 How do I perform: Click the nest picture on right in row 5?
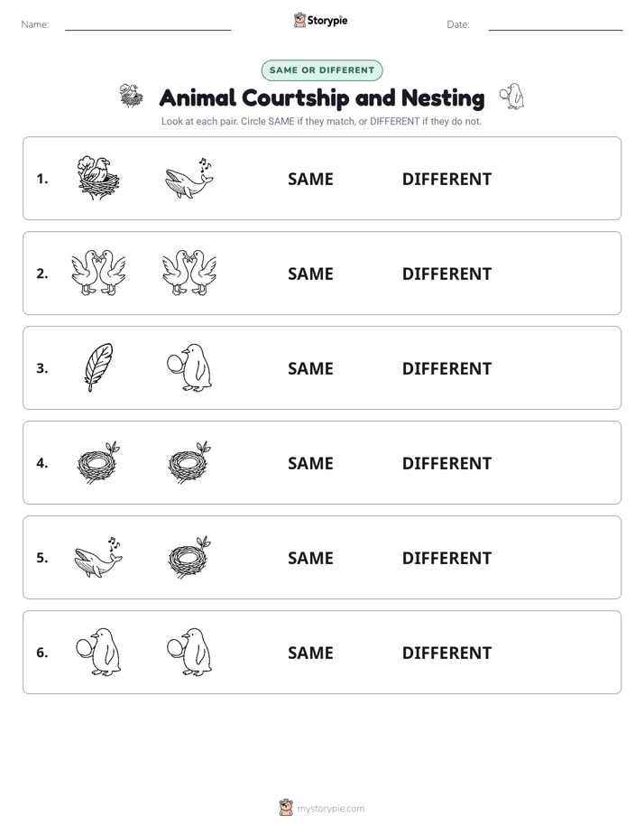coord(189,557)
